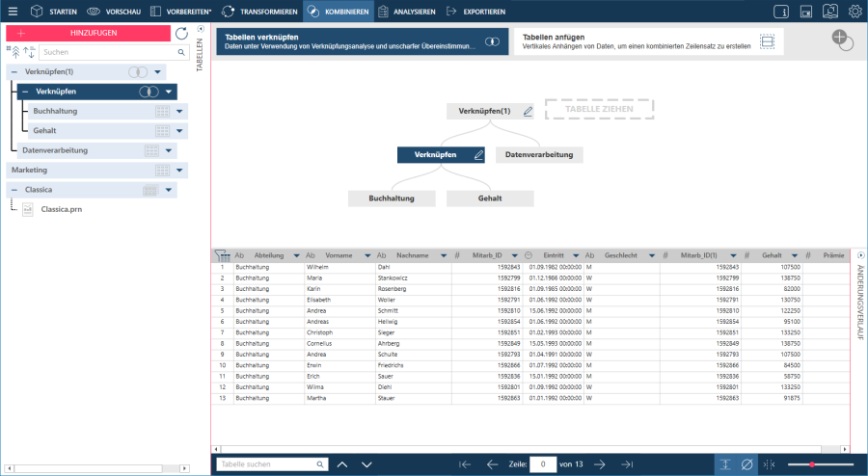This screenshot has width=868, height=476.
Task: Click the column filter icon in table header
Action: (x=222, y=255)
